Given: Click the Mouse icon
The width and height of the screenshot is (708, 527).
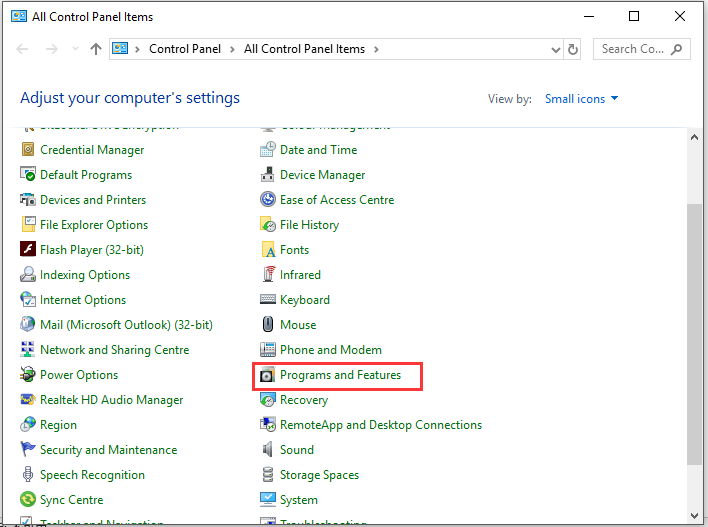Looking at the screenshot, I should pyautogui.click(x=268, y=325).
